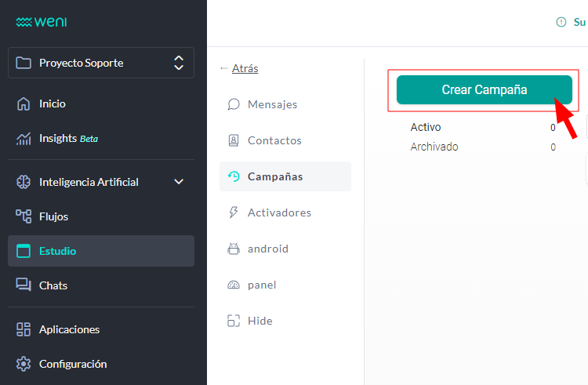The image size is (588, 385).
Task: Open Flujos in the sidebar
Action: point(101,216)
